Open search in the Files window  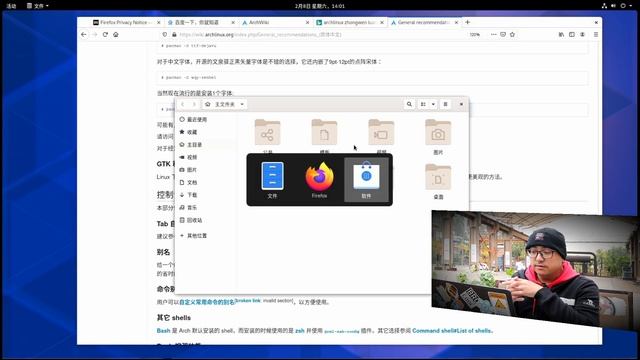[x=409, y=104]
